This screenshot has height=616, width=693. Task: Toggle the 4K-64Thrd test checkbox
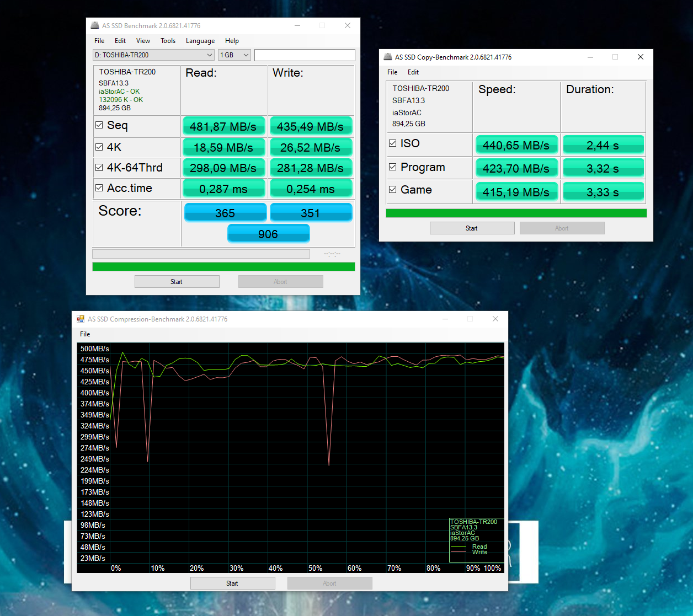pyautogui.click(x=99, y=168)
